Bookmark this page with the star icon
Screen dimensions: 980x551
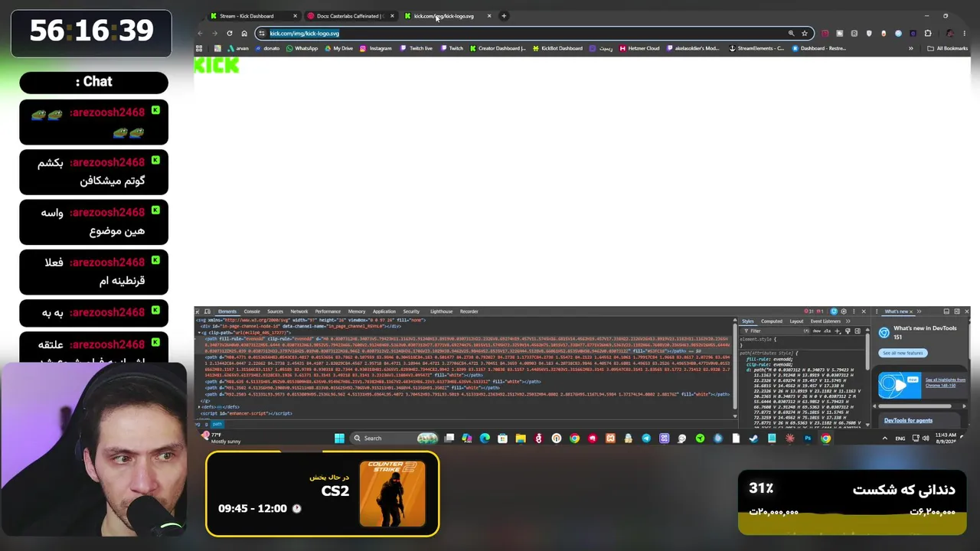pos(805,34)
